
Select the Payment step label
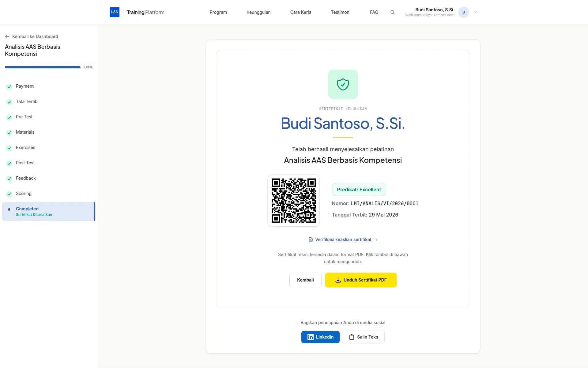25,86
